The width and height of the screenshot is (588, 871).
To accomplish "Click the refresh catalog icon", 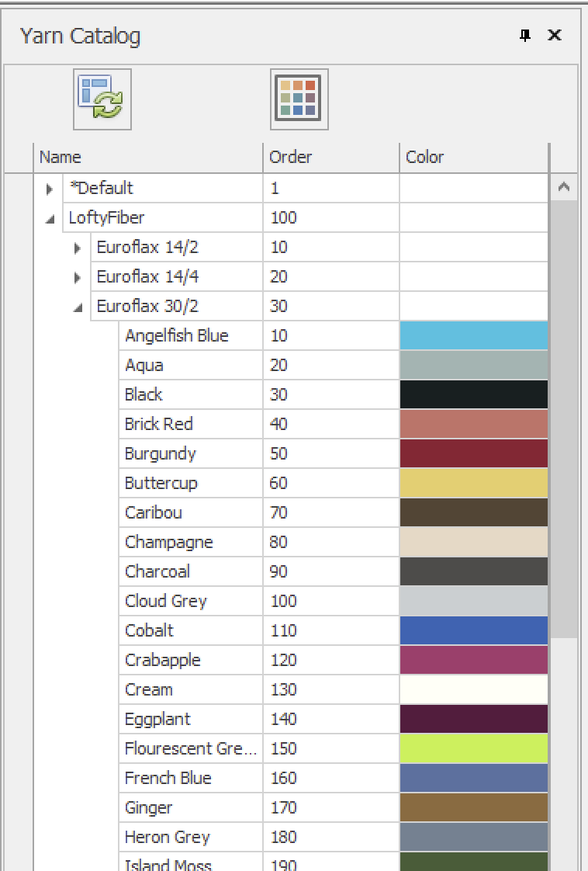I will pos(102,99).
